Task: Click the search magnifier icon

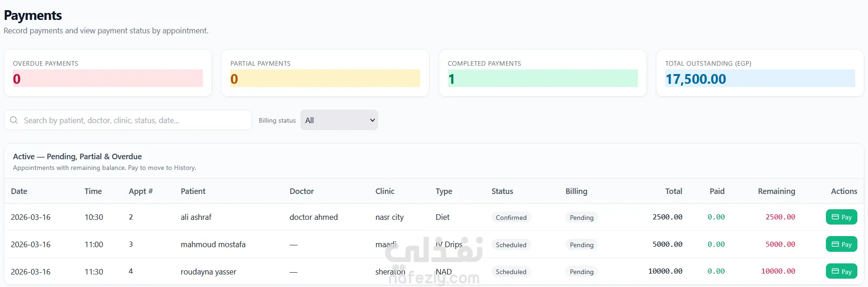Action: [14, 120]
